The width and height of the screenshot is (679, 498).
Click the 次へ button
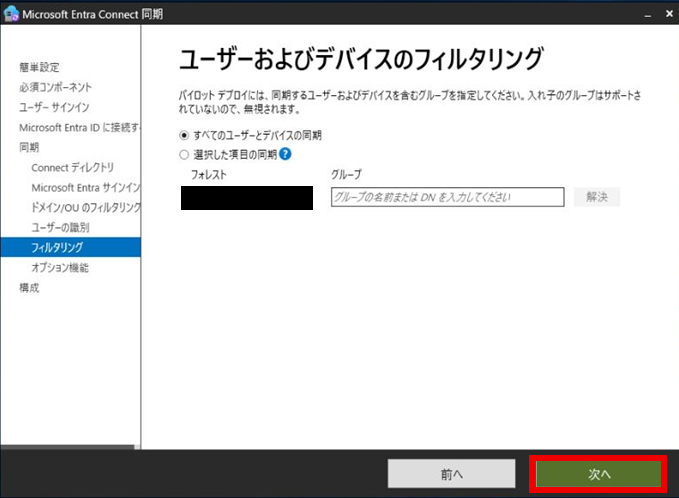598,473
